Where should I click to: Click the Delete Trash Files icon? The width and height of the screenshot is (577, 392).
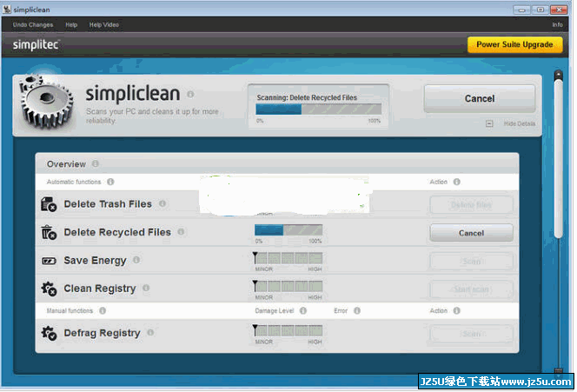click(49, 204)
